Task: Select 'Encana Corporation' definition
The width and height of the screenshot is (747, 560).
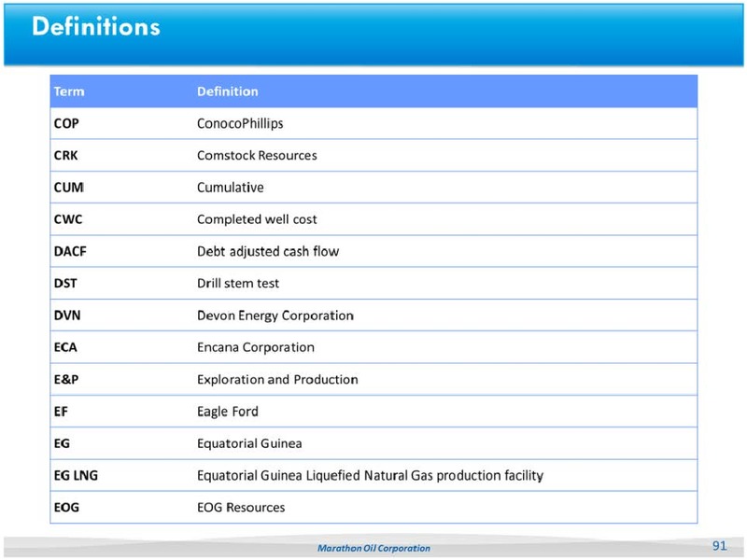Action: coord(256,347)
